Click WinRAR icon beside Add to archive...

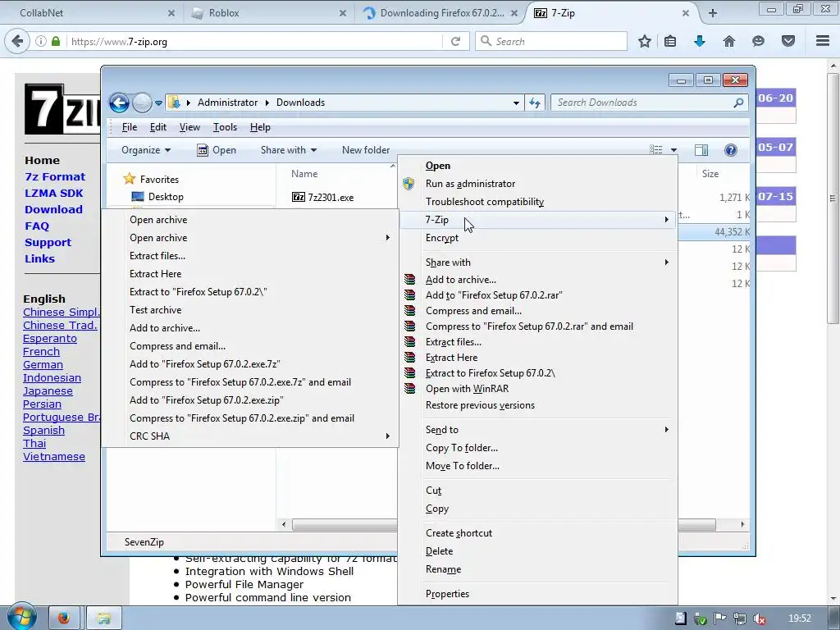tap(410, 279)
